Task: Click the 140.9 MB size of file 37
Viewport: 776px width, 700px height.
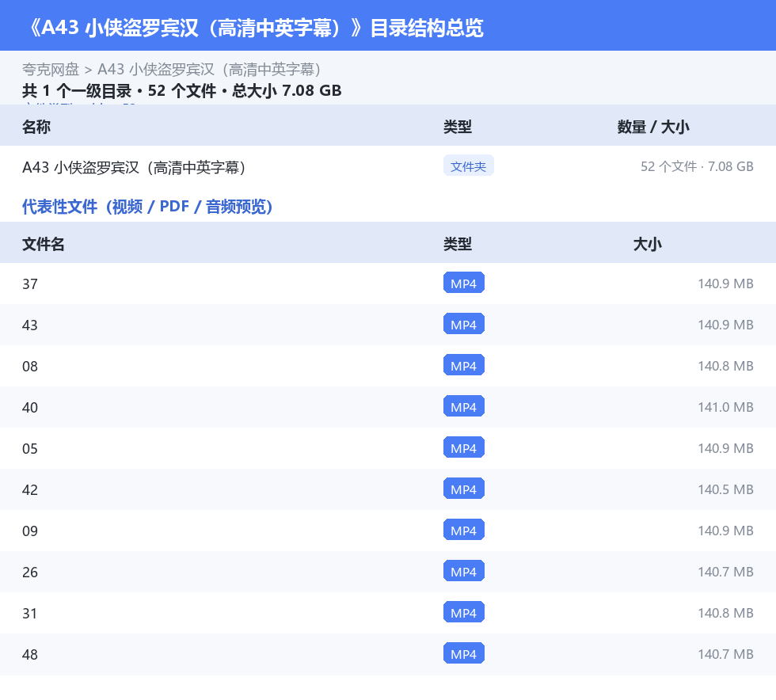Action: click(x=725, y=283)
